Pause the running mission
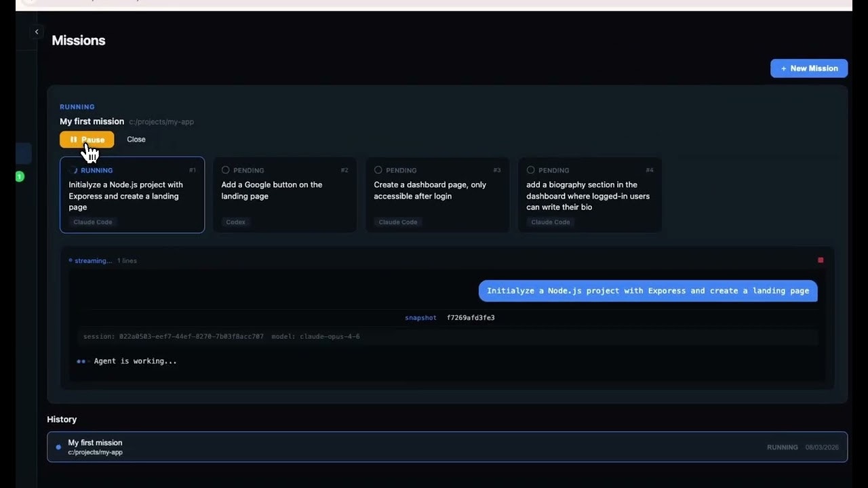Viewport: 868px width, 488px height. tap(87, 140)
